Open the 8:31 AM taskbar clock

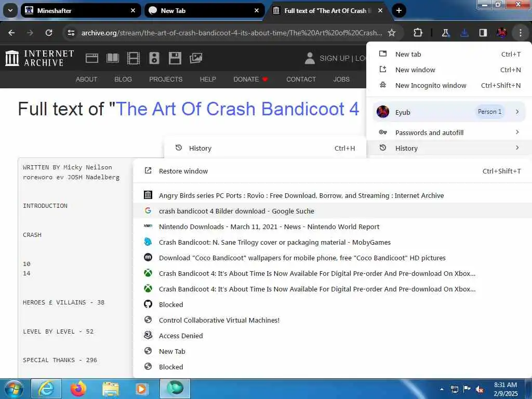[506, 389]
